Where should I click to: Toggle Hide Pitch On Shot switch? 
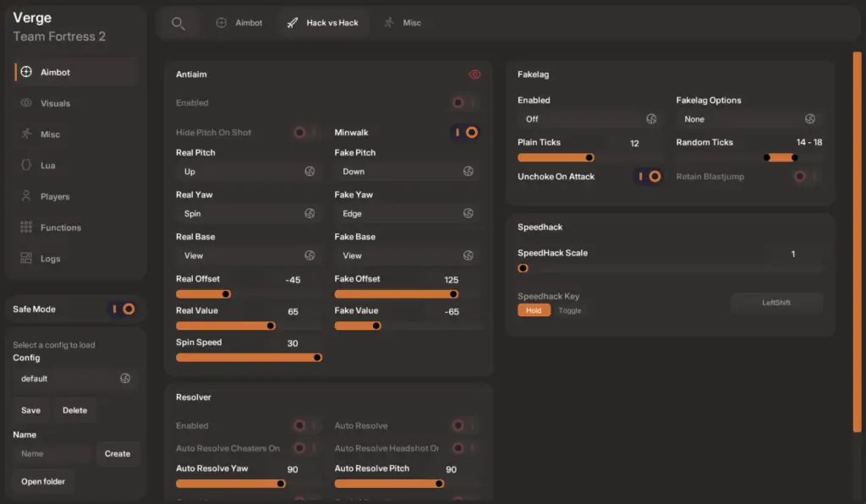point(306,132)
